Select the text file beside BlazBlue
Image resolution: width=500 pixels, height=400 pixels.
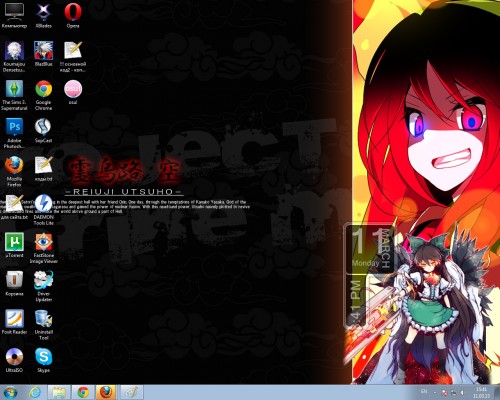[x=73, y=56]
